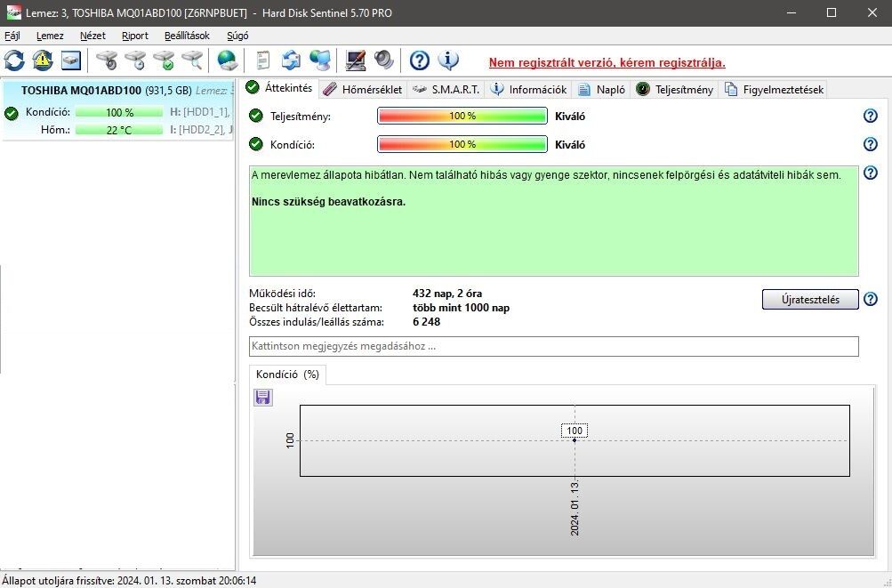Screen dimensions: 892x588
Task: Click the '6 248' start/stop count value
Action: [x=426, y=322]
